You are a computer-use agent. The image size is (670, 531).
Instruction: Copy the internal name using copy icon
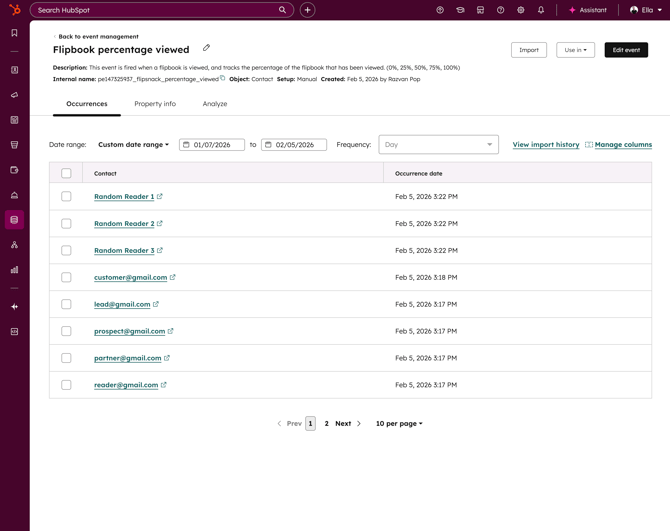point(223,78)
